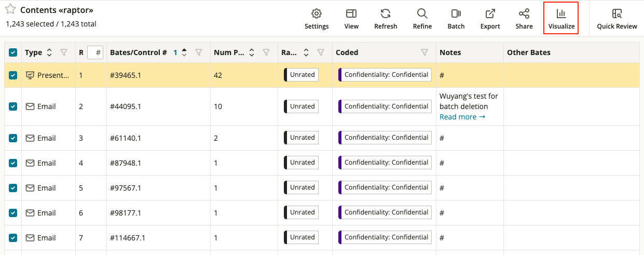The image size is (644, 255).
Task: Sort by Num Pages arrows
Action: click(252, 52)
